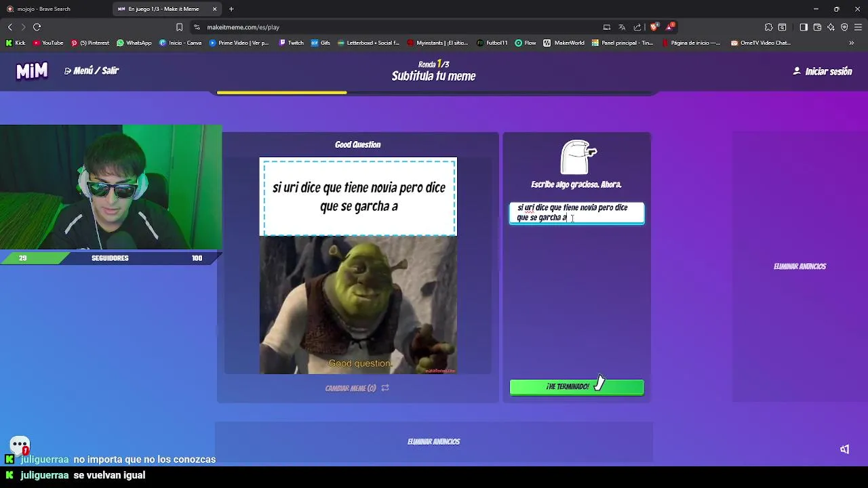Viewport: 868px width, 488px height.
Task: Open the YouTube bookmark
Action: coord(48,43)
